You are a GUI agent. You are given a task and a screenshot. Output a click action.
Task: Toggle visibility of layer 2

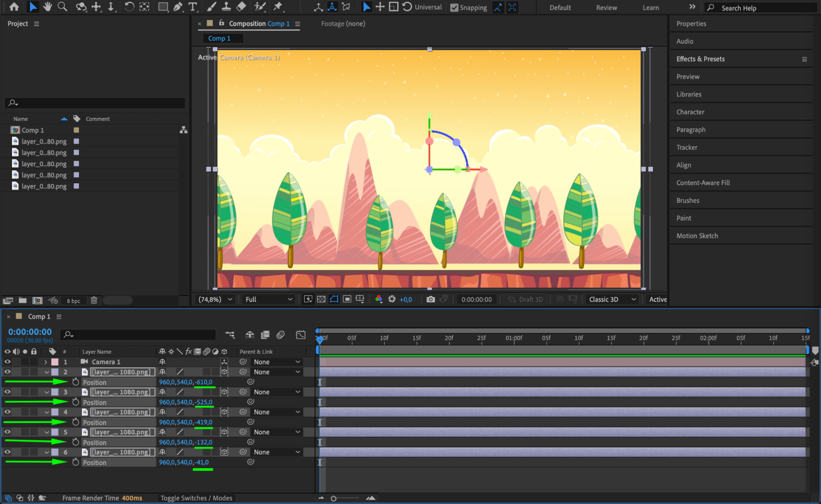tap(7, 372)
